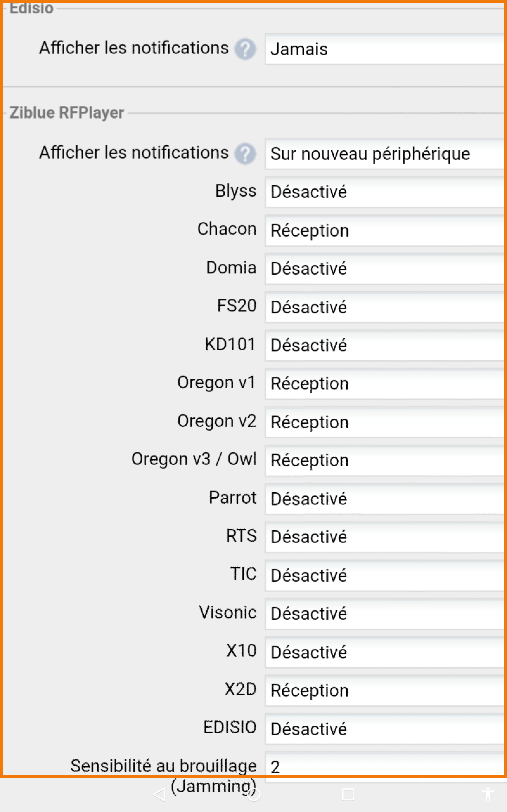Open the Ziblue notifications dropdown Sur nouveau périphérique
The height and width of the screenshot is (812, 507).
[385, 154]
